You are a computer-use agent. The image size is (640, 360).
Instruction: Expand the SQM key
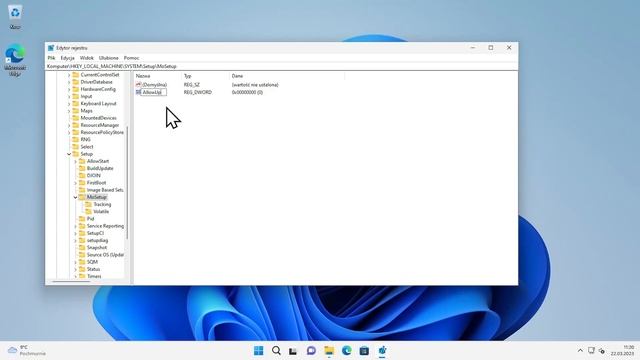76,262
